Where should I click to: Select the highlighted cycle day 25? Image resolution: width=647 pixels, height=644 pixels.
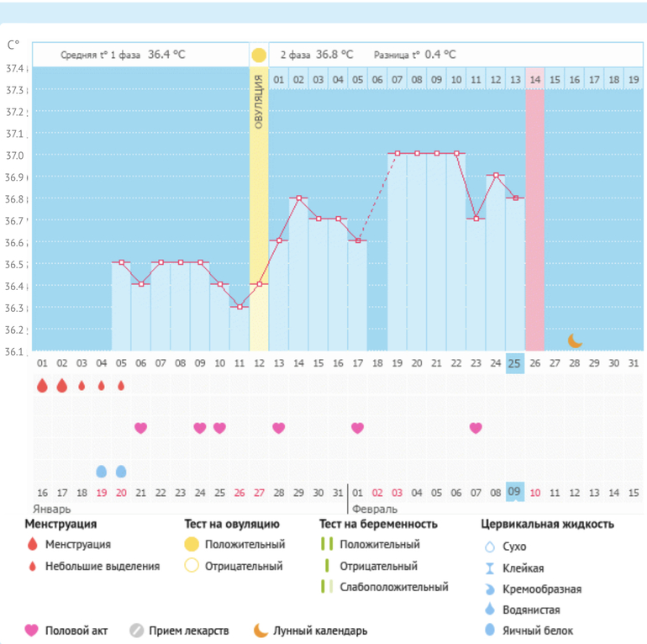point(515,362)
